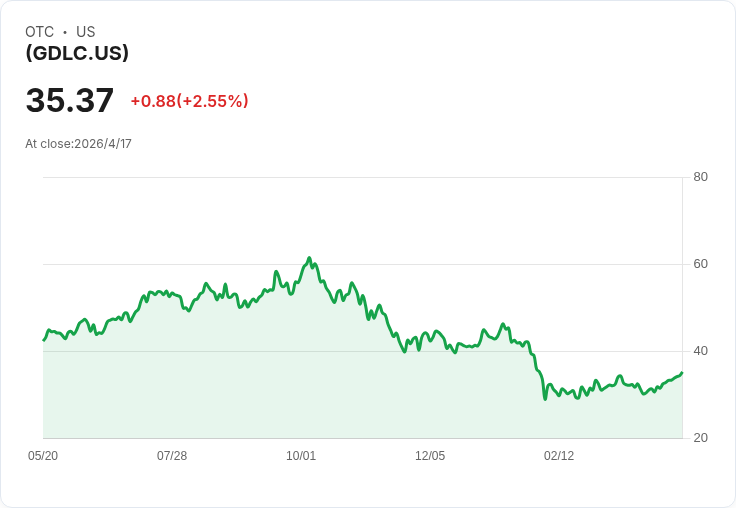Select the 07/28 date on the x-axis

[172, 456]
